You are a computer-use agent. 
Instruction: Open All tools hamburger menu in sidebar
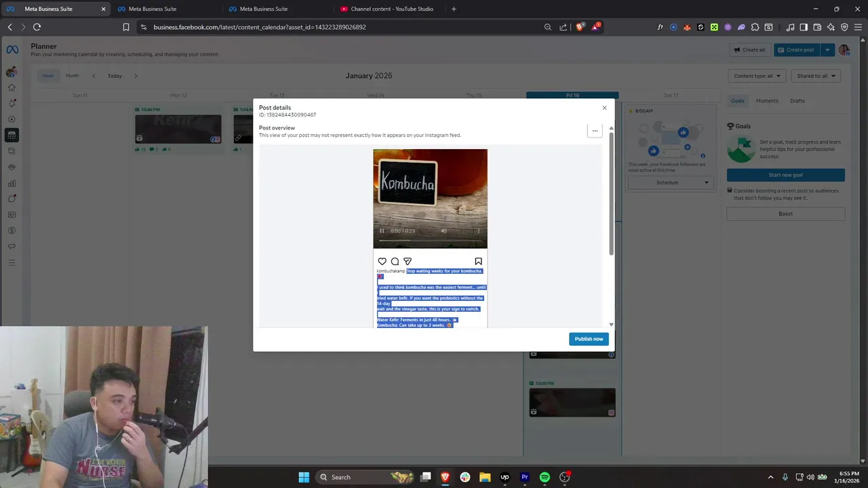coord(12,262)
